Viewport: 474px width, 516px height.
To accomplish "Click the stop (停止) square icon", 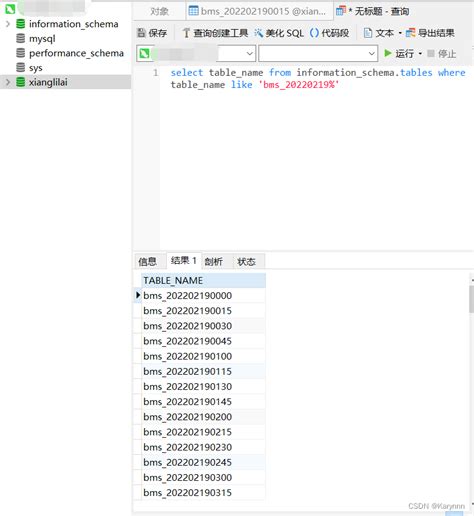I will 431,53.
